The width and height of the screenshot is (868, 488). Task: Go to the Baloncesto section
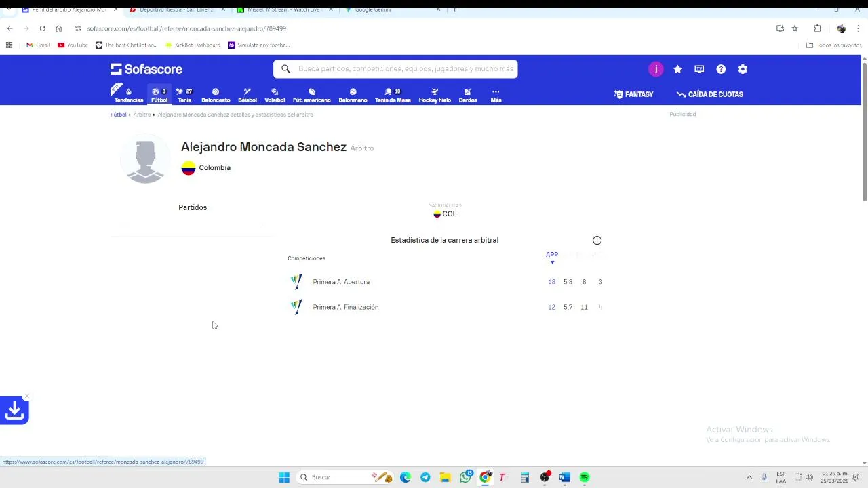pos(216,95)
